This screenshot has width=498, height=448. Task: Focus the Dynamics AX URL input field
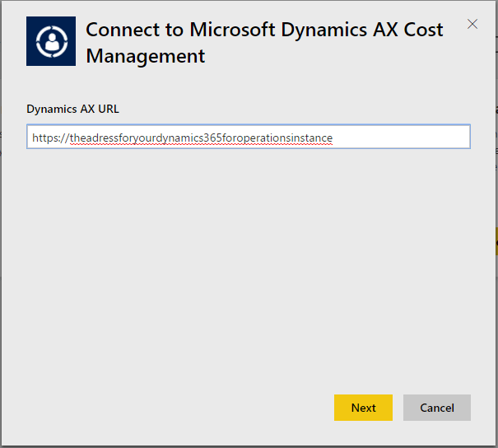point(249,137)
